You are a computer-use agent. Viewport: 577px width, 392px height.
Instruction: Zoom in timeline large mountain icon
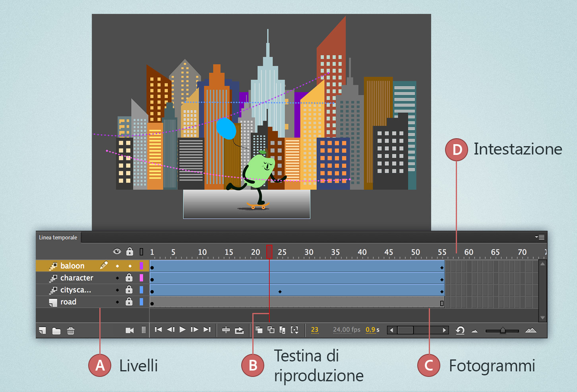point(531,330)
